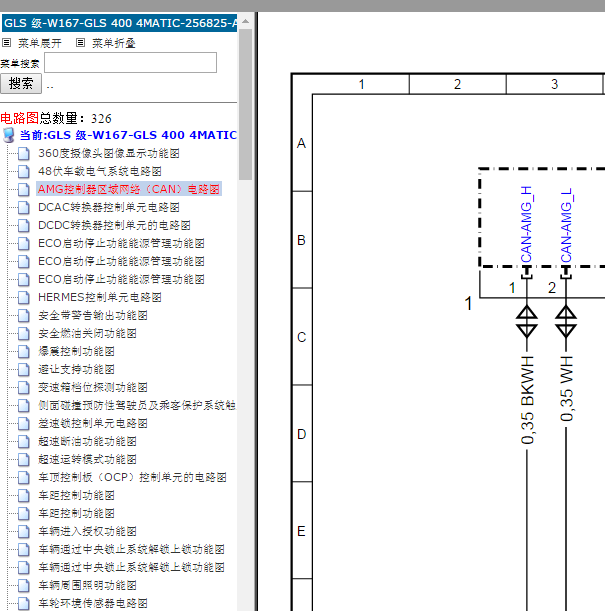605x611 pixels.
Task: Click the CAN-AMG_H label in the diagram
Action: pyautogui.click(x=526, y=225)
